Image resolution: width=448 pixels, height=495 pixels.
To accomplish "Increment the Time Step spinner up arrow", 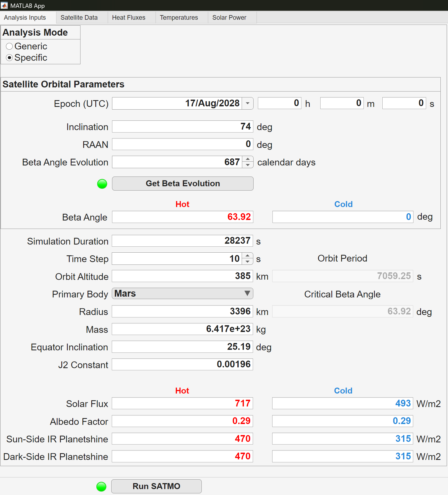I will [x=247, y=256].
